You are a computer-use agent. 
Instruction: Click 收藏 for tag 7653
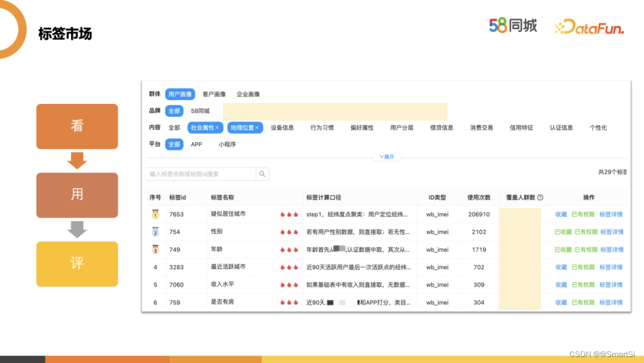coord(561,214)
